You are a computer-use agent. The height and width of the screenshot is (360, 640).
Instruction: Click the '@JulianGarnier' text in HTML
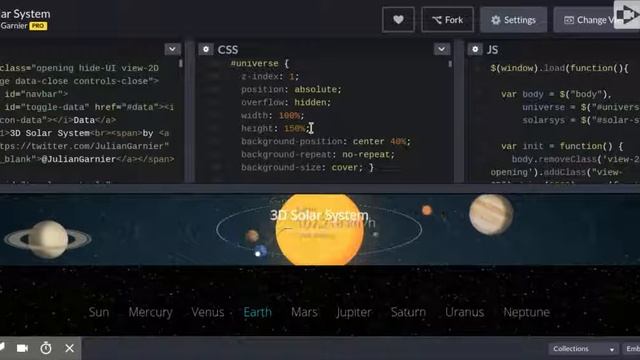pos(79,159)
